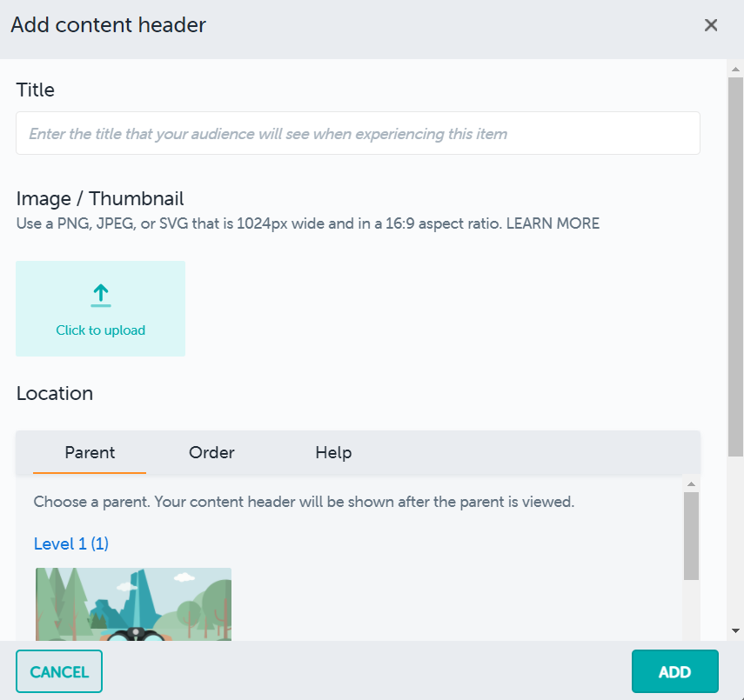Click the teal upload drop zone
Viewport: 744px width, 700px height.
click(100, 309)
